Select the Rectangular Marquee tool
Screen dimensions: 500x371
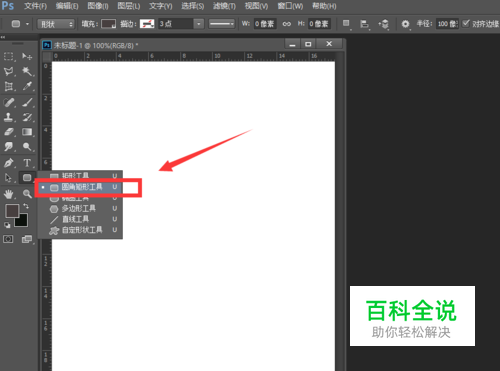tap(9, 56)
